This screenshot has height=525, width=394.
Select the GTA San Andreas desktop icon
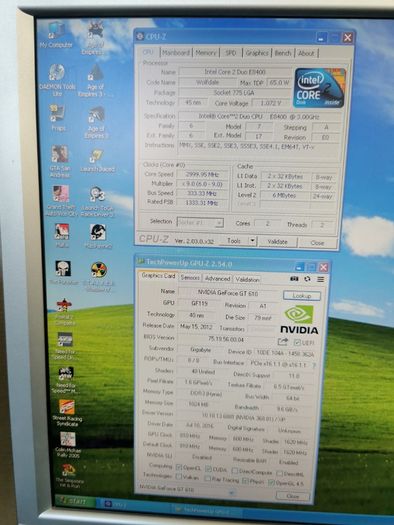point(60,161)
